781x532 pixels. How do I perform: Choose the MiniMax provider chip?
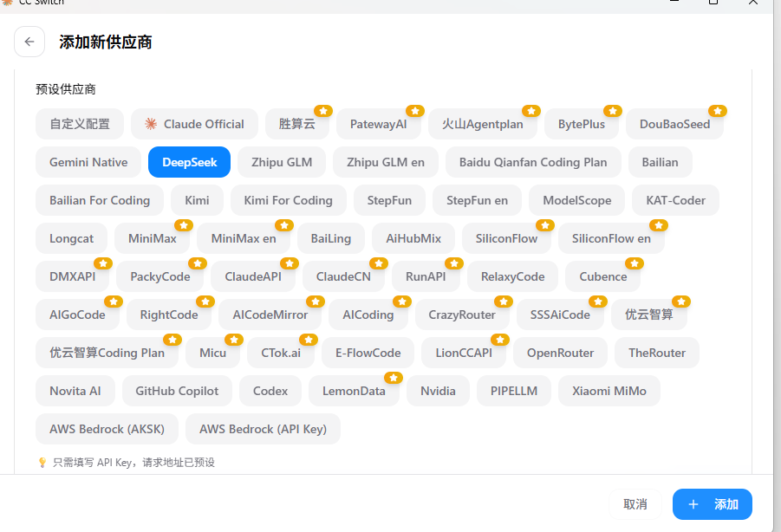[153, 238]
